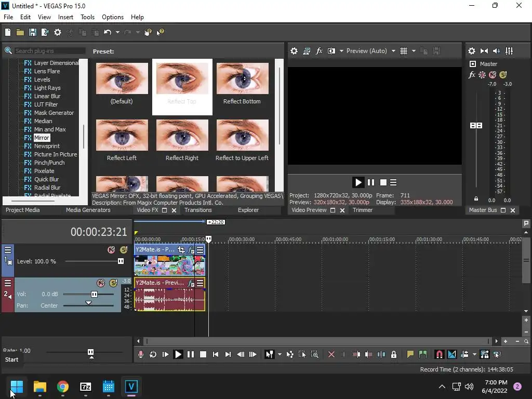
Task: Toggle snapping magnet icon in timeline toolbar
Action: [x=439, y=354]
